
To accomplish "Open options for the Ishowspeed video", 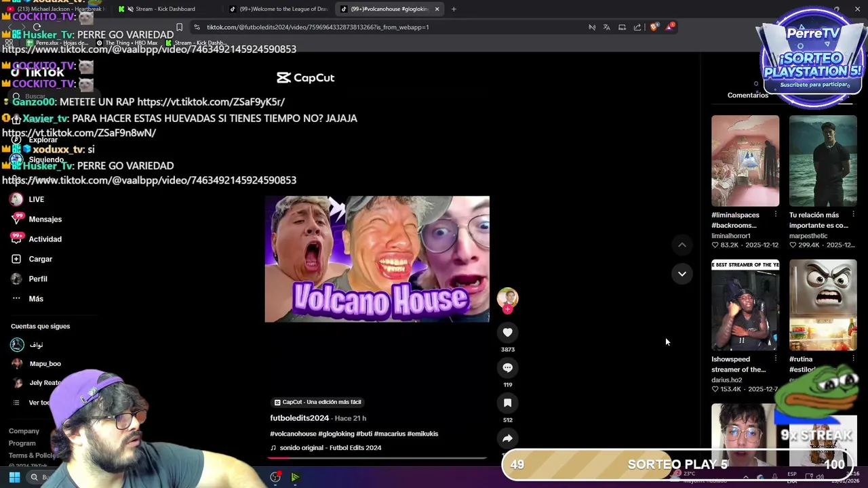I will 775,359.
